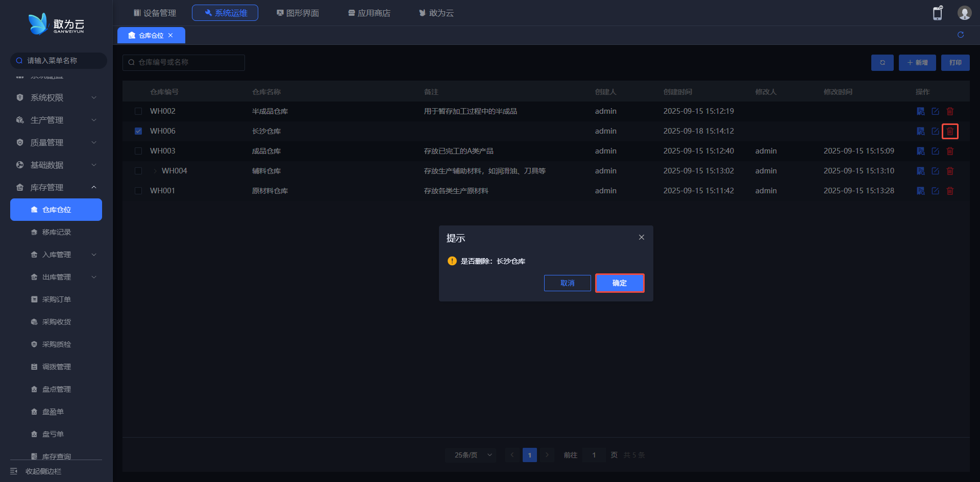Switch to the 设备管理 top menu
The height and width of the screenshot is (482, 980).
pyautogui.click(x=155, y=13)
